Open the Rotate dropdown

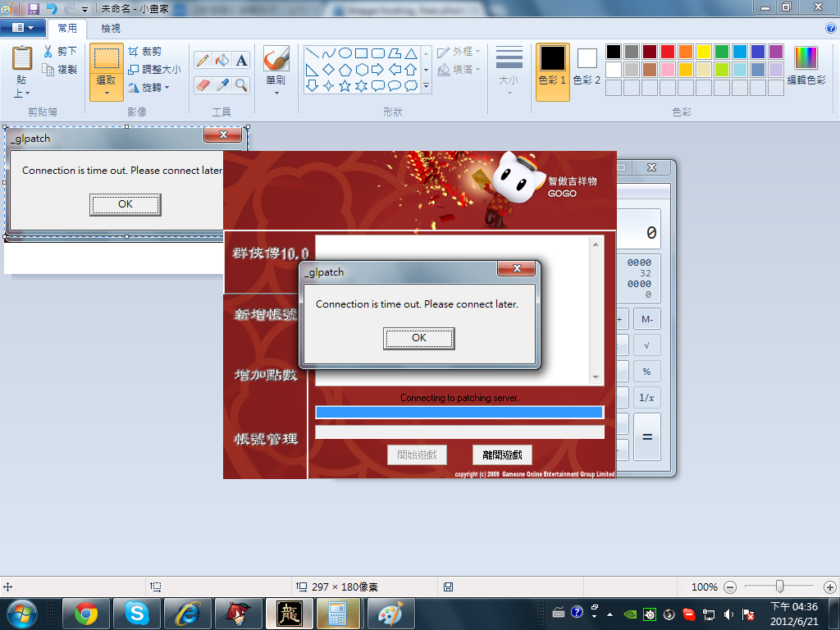click(148, 87)
